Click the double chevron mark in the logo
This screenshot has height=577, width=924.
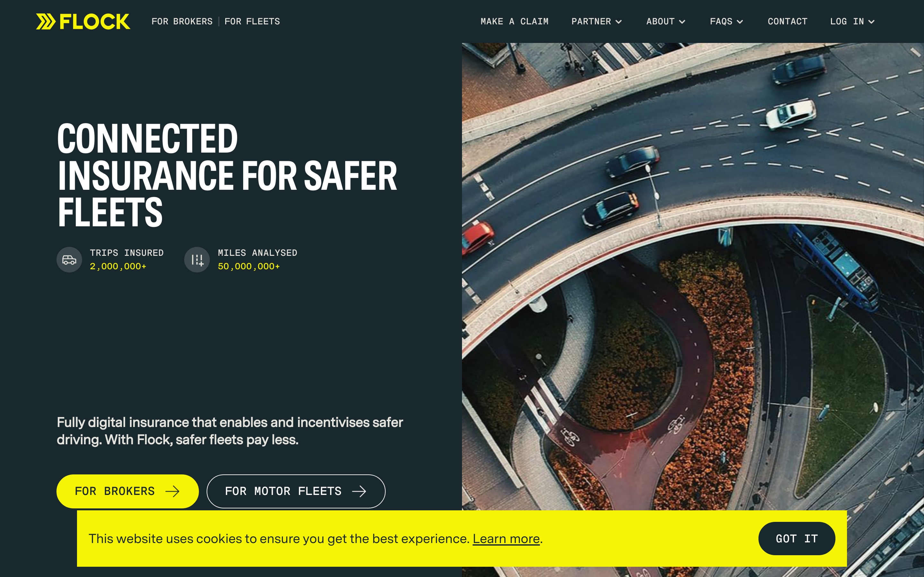point(46,21)
